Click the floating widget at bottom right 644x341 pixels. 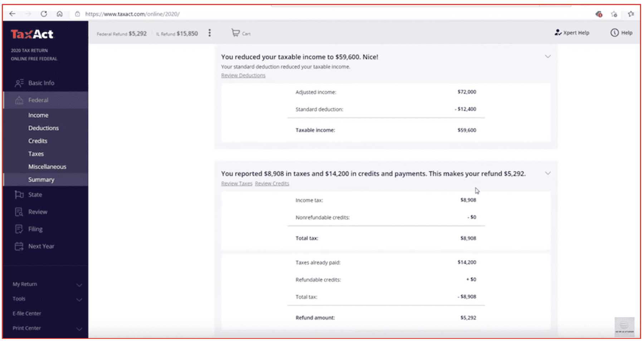click(624, 327)
